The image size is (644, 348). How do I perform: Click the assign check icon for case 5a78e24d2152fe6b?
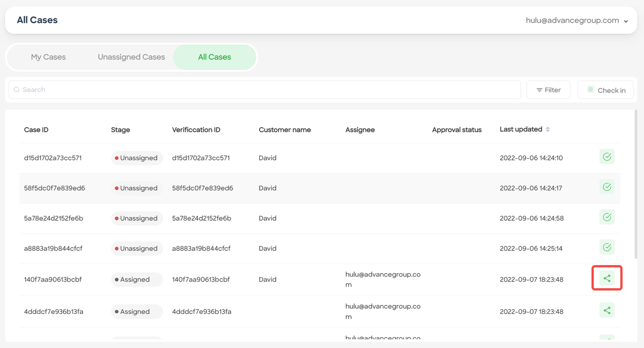click(607, 217)
